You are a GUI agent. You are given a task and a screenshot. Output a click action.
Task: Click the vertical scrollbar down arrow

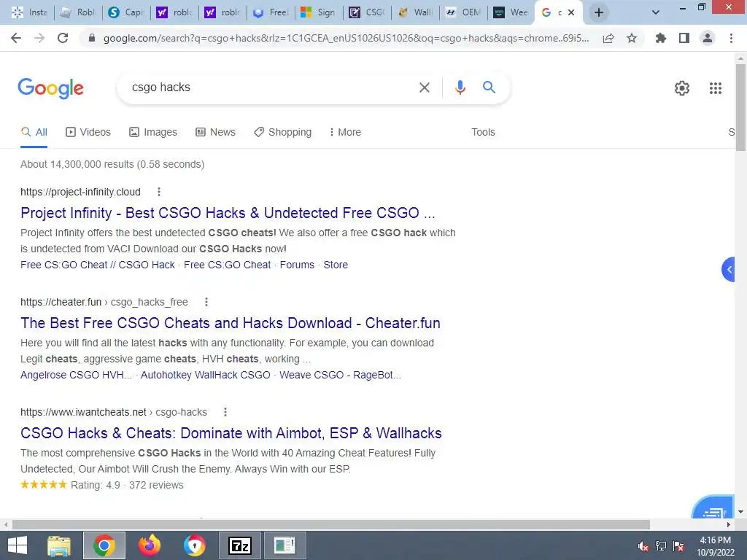[x=740, y=512]
